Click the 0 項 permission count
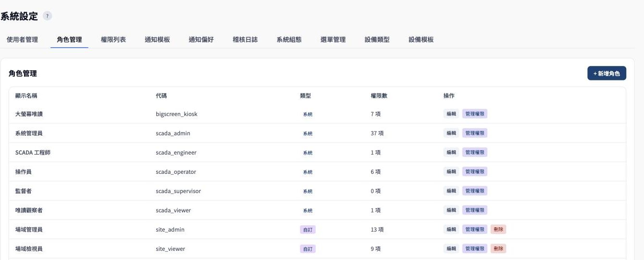 [376, 191]
